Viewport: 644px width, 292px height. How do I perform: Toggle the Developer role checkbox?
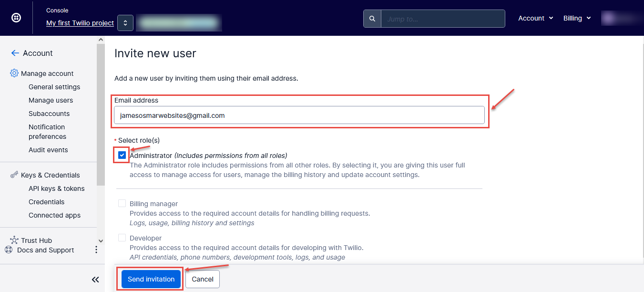click(123, 238)
